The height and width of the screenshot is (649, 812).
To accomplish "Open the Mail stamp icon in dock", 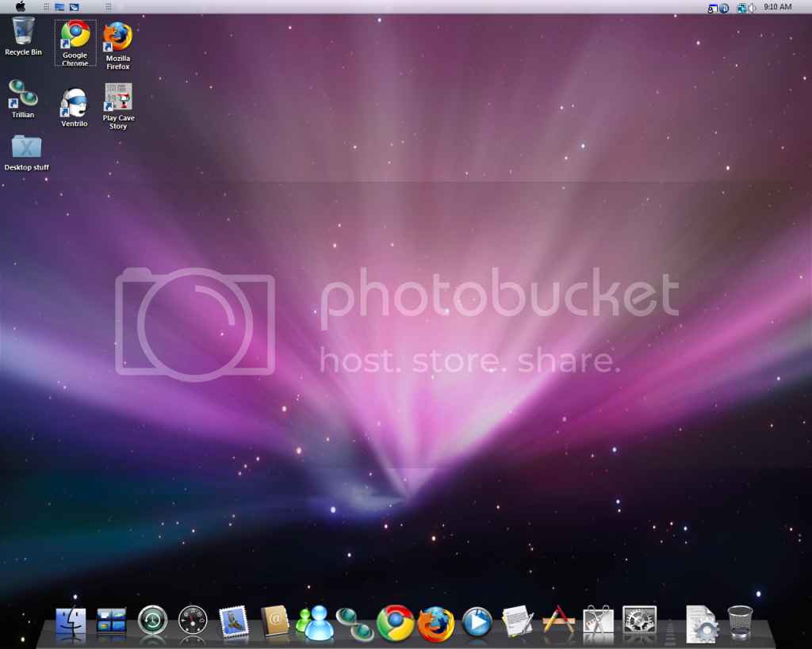I will (233, 621).
